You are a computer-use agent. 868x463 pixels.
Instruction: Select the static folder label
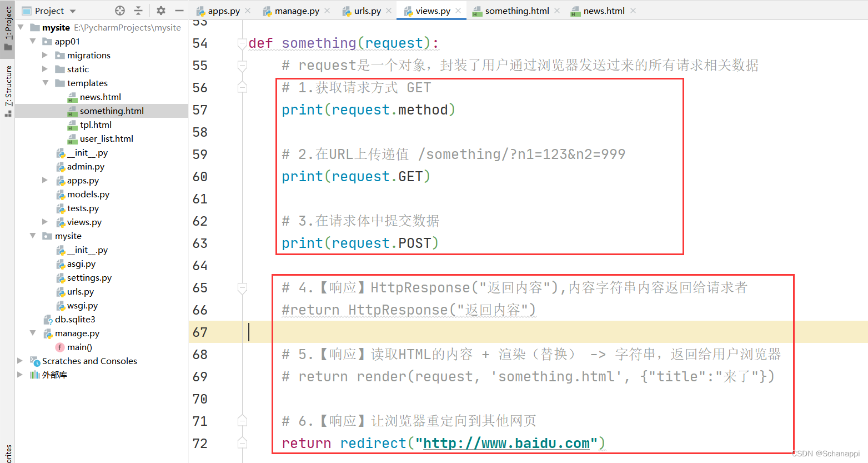coord(78,69)
